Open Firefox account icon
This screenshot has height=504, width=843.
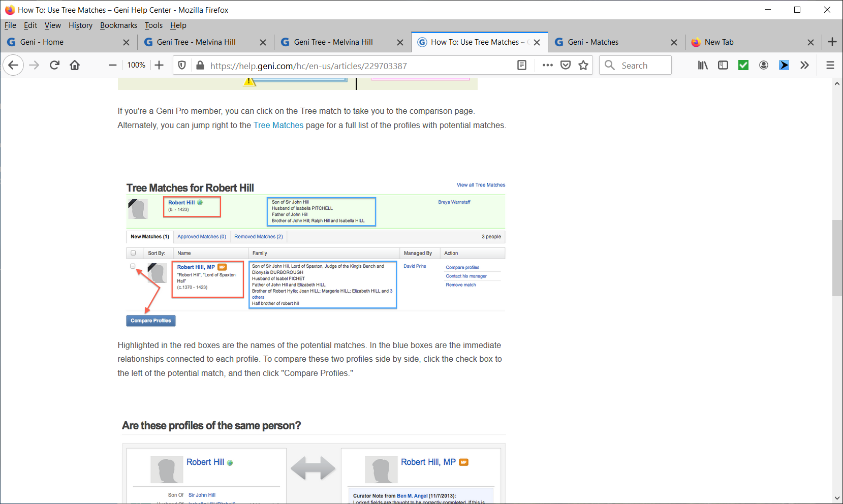[763, 65]
